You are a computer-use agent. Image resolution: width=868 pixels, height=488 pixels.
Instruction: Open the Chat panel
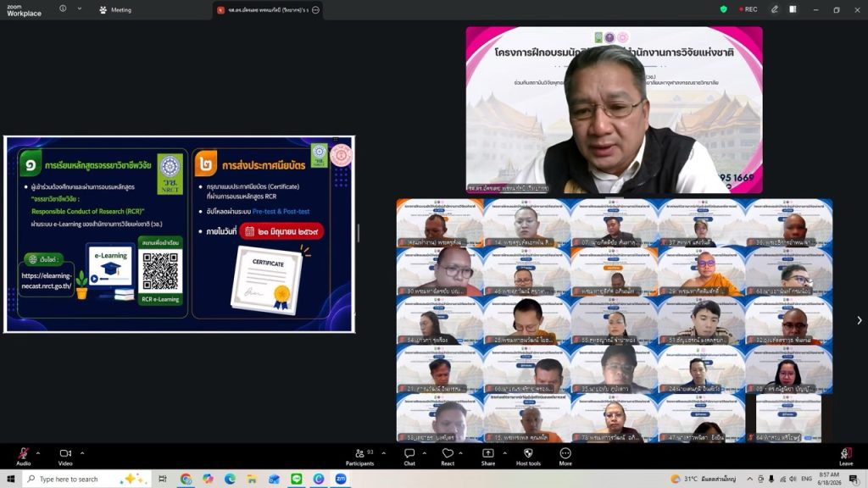point(409,457)
